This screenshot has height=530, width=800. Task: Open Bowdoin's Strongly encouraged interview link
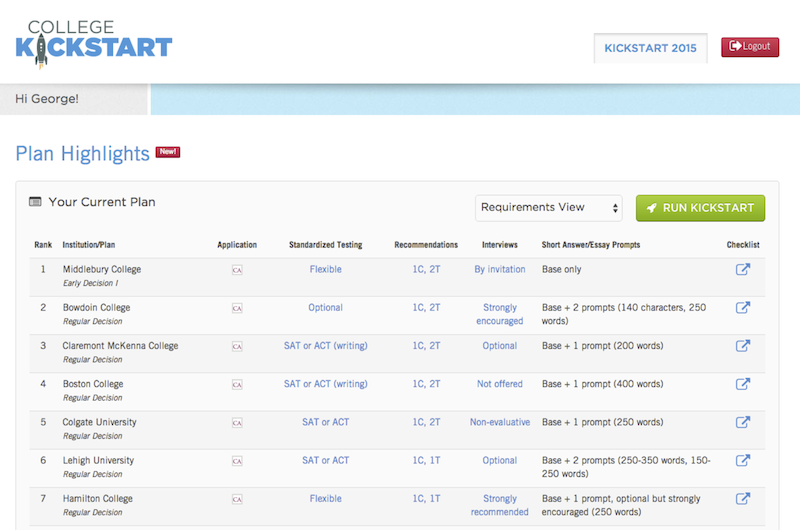(x=500, y=314)
